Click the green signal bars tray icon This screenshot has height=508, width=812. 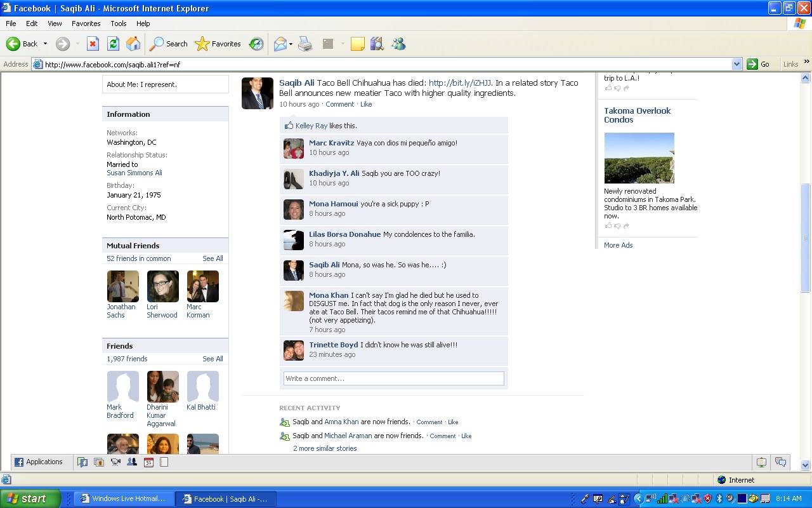(662, 498)
